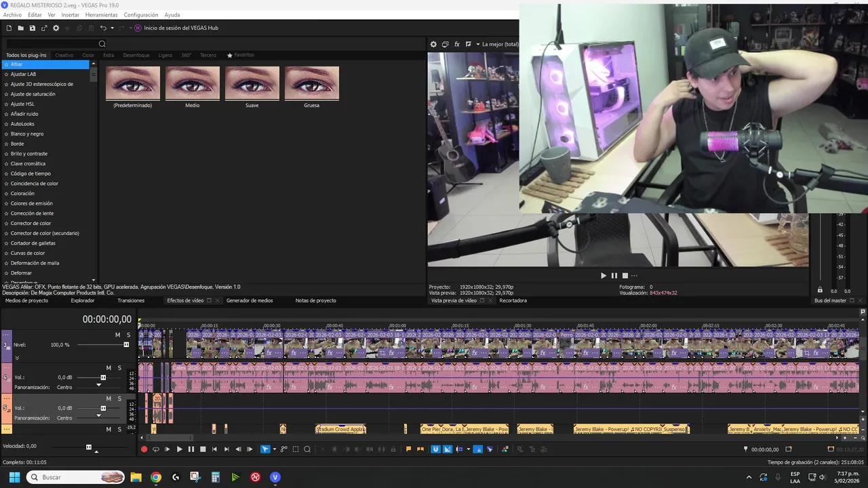Click the preview pause button
Image resolution: width=868 pixels, height=488 pixels.
614,275
